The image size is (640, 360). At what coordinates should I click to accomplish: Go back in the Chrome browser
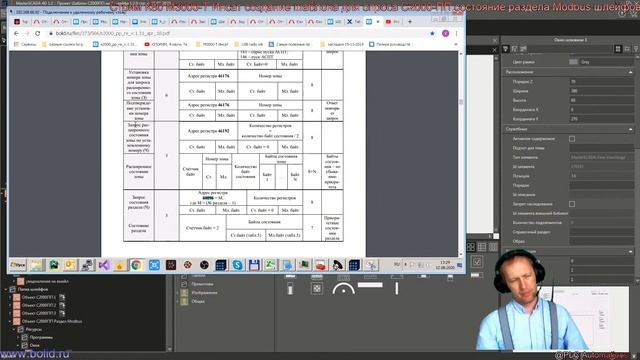point(16,33)
